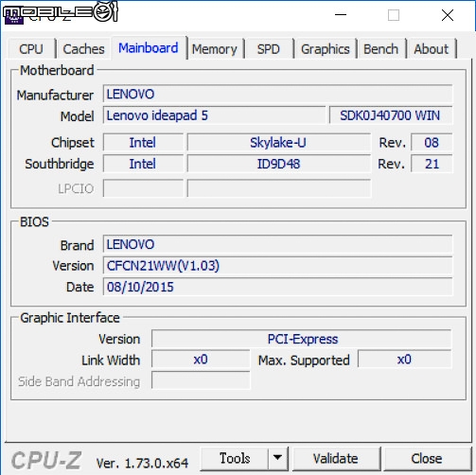The image size is (476, 475).
Task: Click southbridge revision value 21
Action: pyautogui.click(x=432, y=164)
